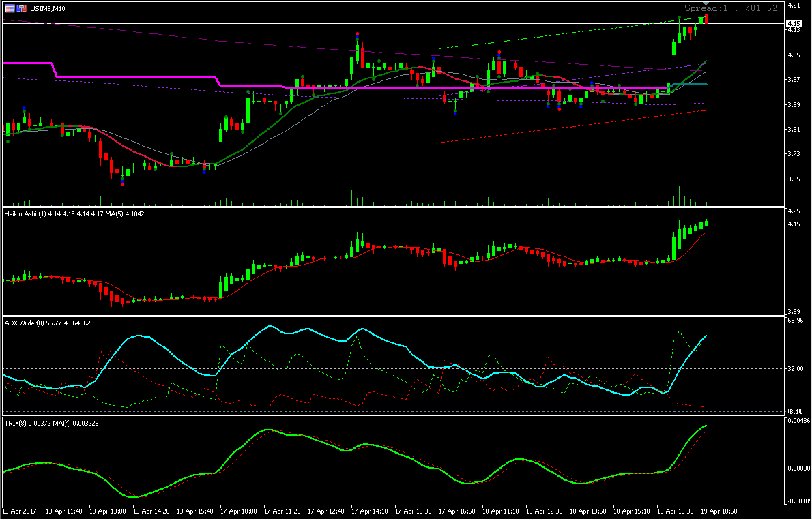This screenshot has width=812, height=519.
Task: Click the 3.97 price on right scale
Action: (x=794, y=79)
